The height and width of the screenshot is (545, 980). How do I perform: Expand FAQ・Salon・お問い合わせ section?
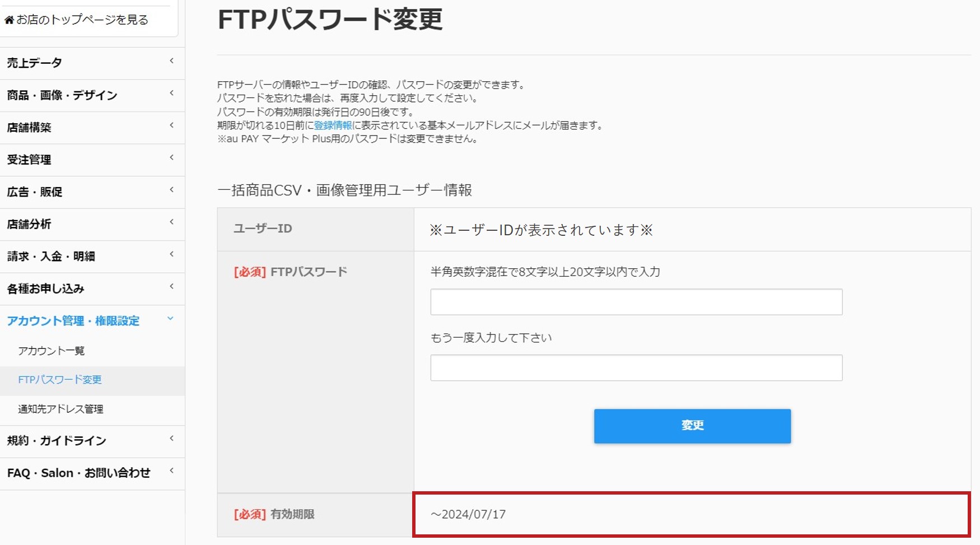point(92,473)
